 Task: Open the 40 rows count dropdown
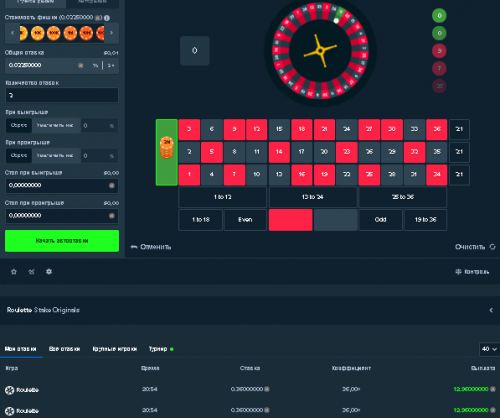(489, 349)
